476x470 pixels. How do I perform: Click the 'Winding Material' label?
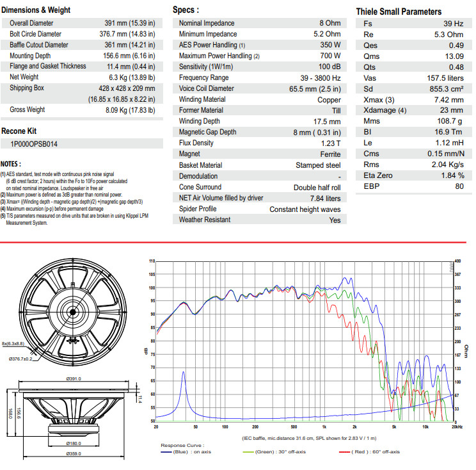tap(202, 99)
